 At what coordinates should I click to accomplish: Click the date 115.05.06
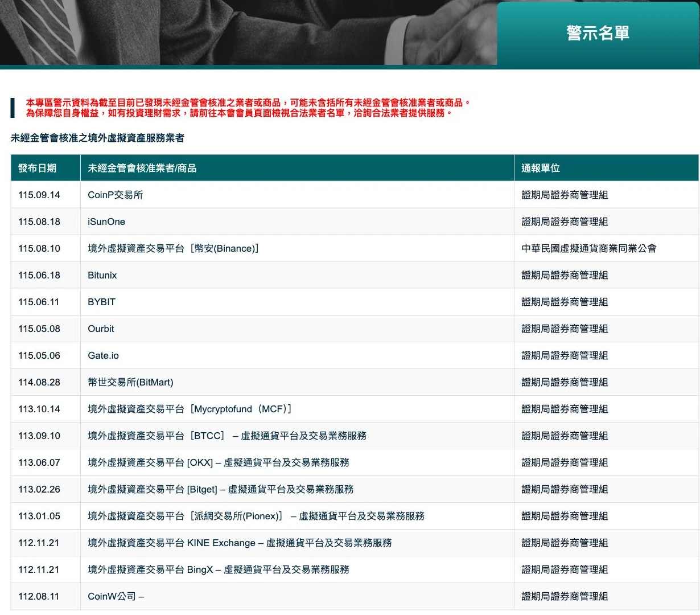click(x=39, y=355)
